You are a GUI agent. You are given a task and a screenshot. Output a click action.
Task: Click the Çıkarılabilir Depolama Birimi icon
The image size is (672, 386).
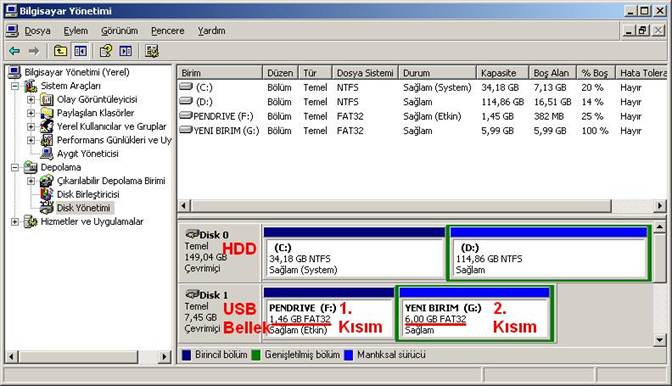tap(47, 181)
